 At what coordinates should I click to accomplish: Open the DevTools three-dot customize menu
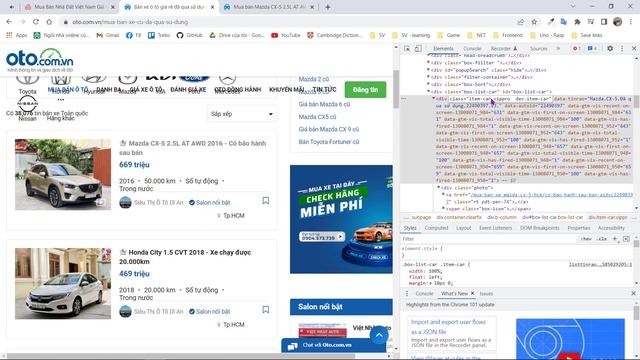[x=622, y=48]
